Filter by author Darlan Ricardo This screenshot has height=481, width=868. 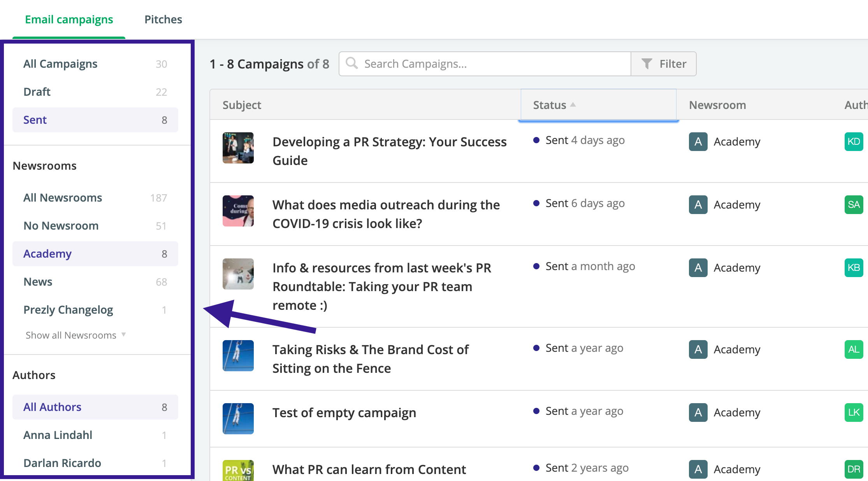point(95,463)
